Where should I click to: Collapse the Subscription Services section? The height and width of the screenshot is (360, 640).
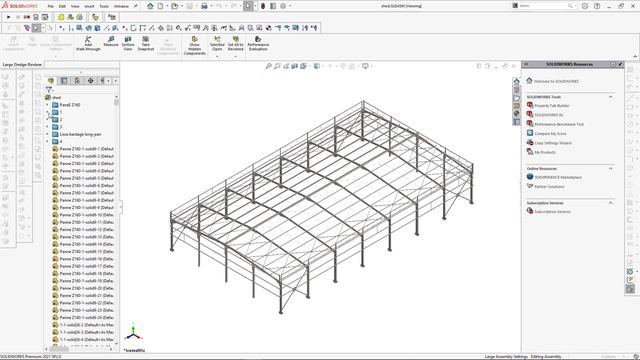point(611,202)
